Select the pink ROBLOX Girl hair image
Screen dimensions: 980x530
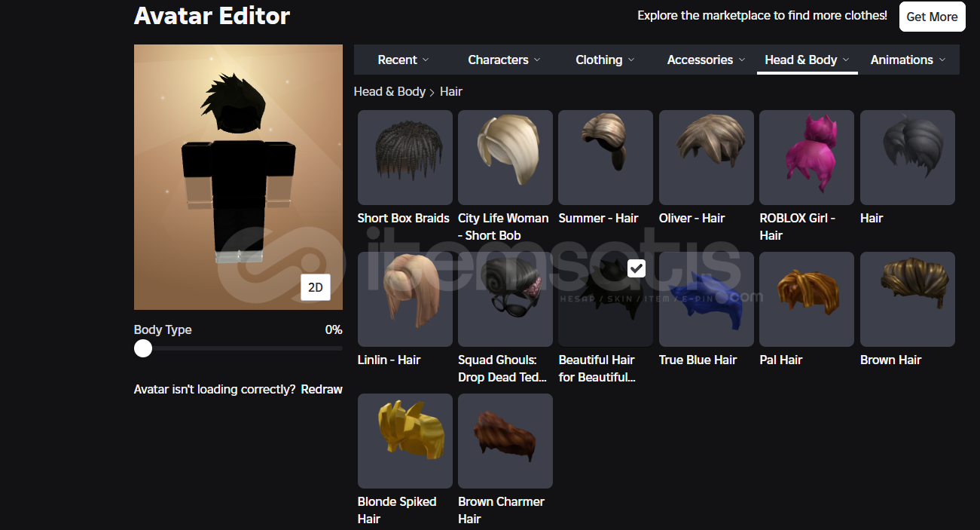807,158
